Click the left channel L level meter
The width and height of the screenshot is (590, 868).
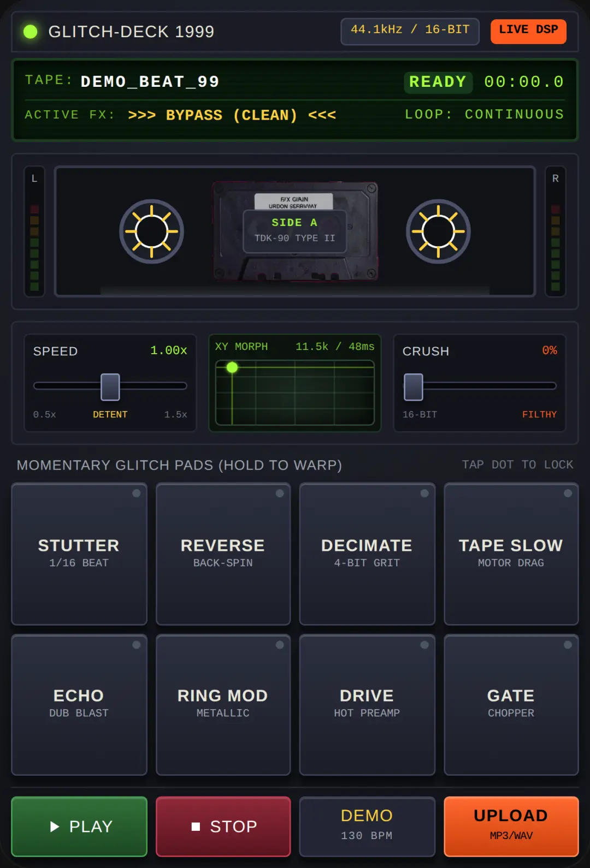click(34, 231)
